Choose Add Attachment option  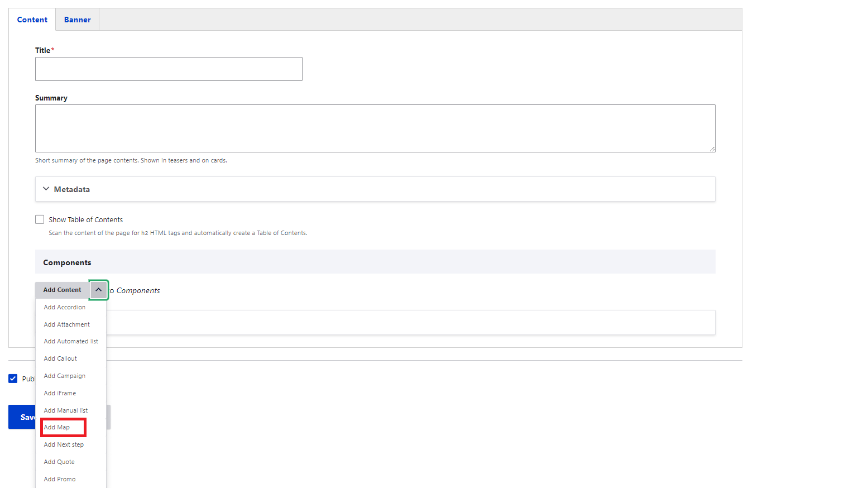66,324
